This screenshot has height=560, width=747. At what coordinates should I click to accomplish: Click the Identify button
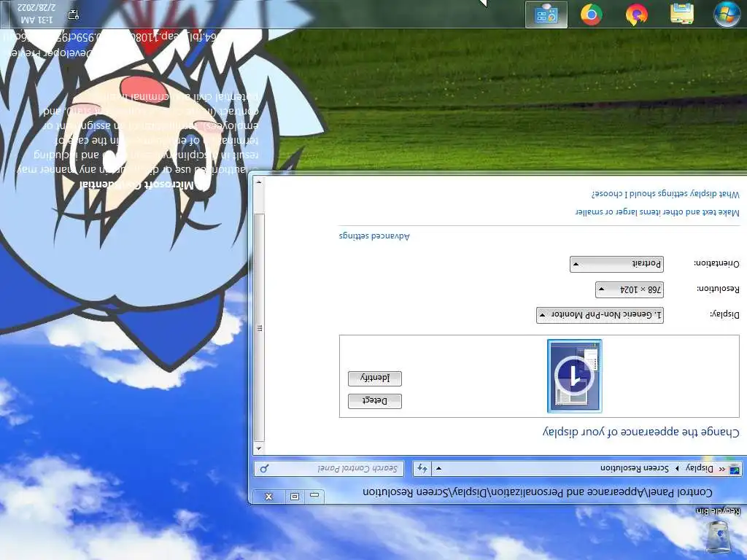point(375,378)
